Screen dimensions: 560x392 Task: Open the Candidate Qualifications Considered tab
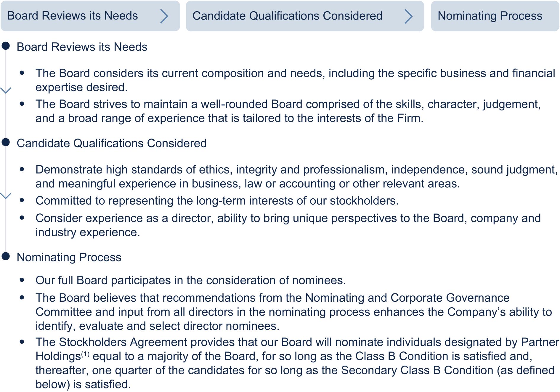(x=305, y=16)
